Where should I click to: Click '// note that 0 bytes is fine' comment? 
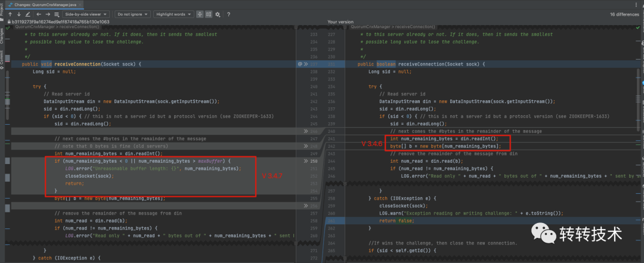coord(112,146)
